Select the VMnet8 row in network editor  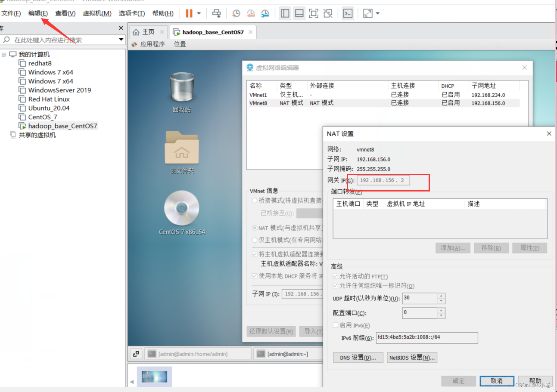(383, 103)
